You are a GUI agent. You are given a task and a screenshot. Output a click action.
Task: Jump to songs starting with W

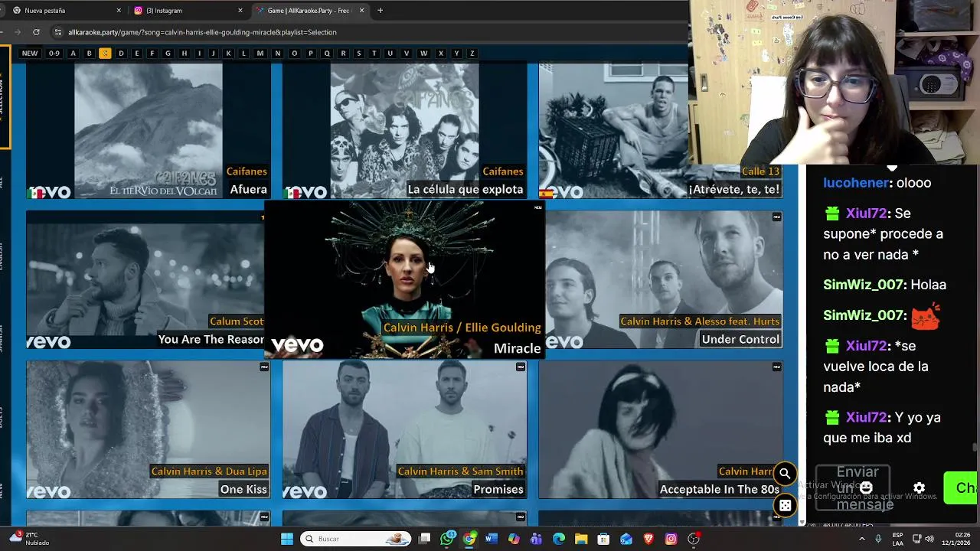tap(423, 54)
